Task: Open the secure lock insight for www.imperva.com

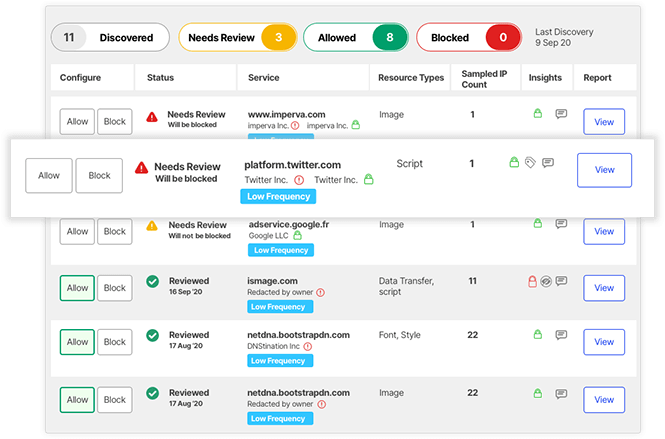Action: pyautogui.click(x=538, y=113)
